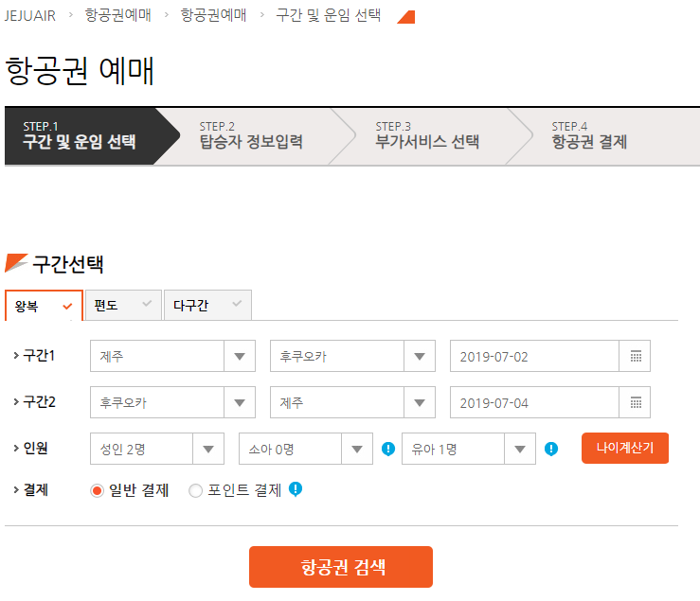
Task: Click info icon next to 소아 0명
Action: click(388, 449)
